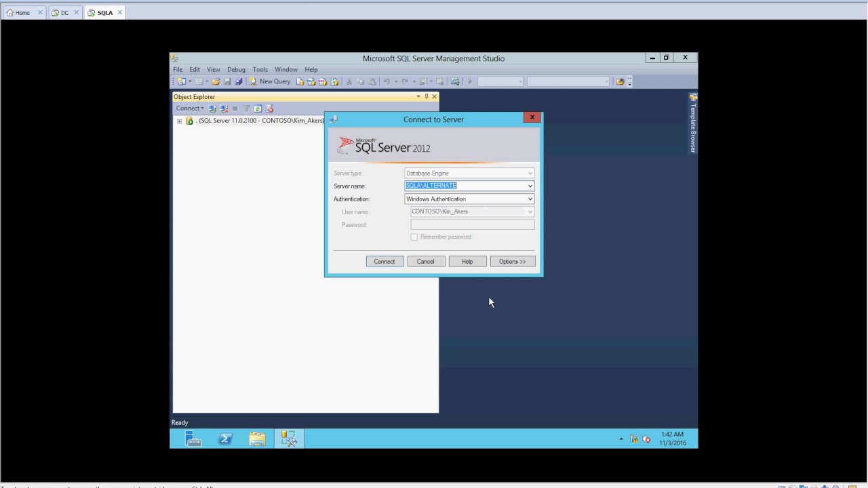Screen dimensions: 868x488
Task: Click the Copy icon in toolbar
Action: [x=361, y=81]
